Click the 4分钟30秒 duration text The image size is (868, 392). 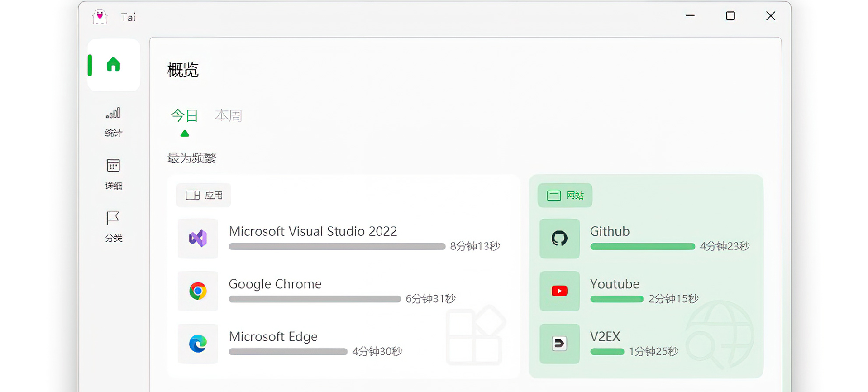[377, 351]
